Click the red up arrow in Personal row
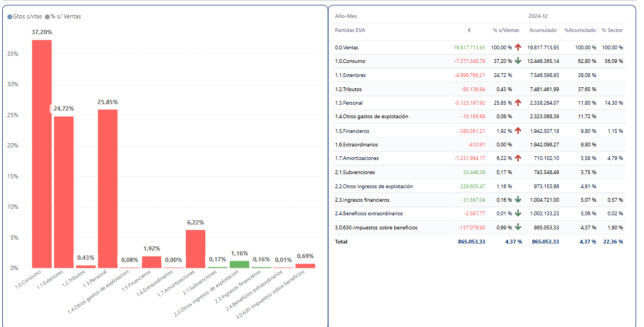644x327 pixels. pos(518,102)
